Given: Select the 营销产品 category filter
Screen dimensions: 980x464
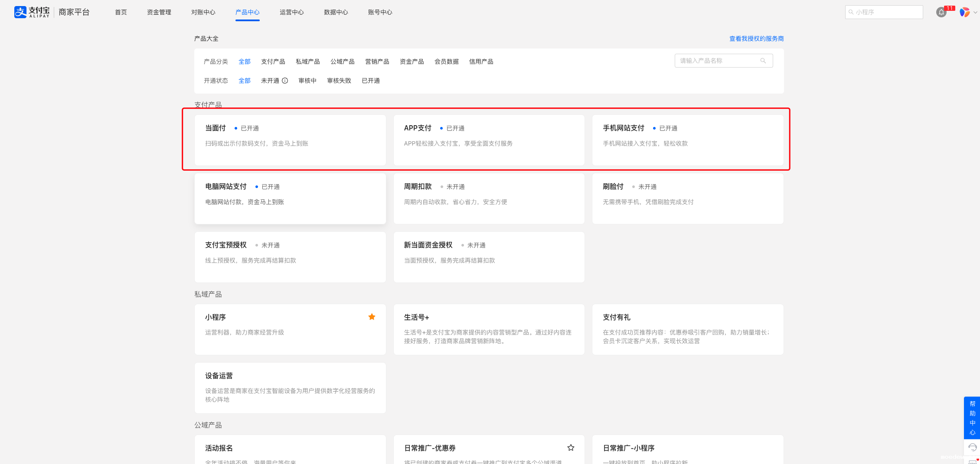Looking at the screenshot, I should [x=377, y=62].
